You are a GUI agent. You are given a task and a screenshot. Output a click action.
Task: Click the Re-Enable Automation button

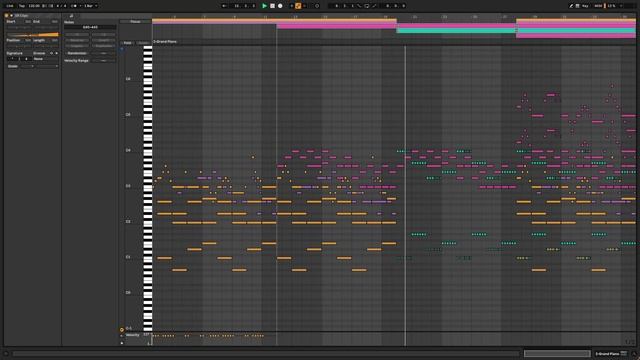pos(304,6)
